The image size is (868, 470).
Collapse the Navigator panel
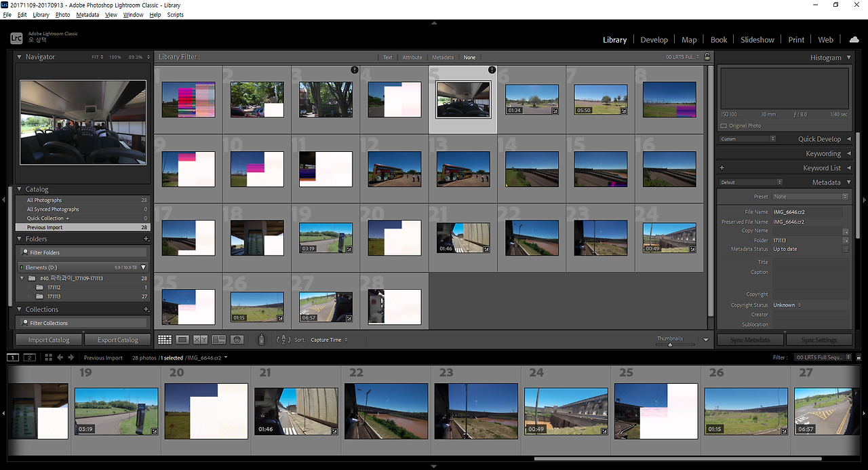pyautogui.click(x=19, y=57)
